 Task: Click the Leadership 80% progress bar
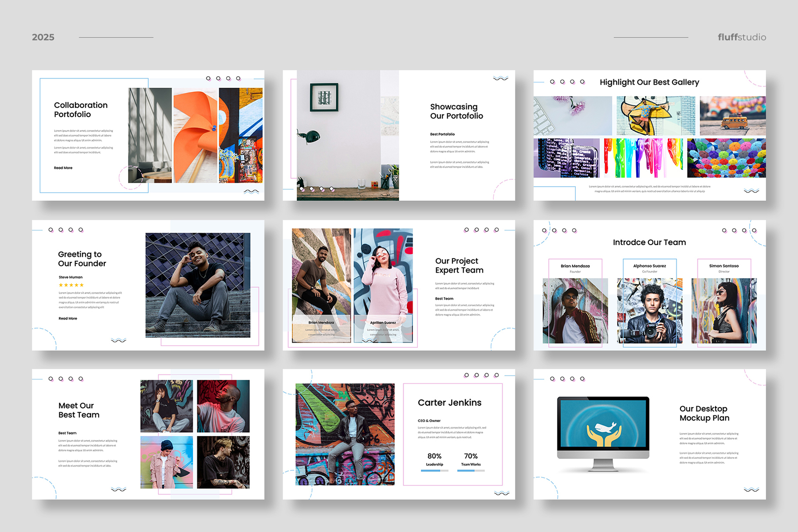(x=434, y=470)
